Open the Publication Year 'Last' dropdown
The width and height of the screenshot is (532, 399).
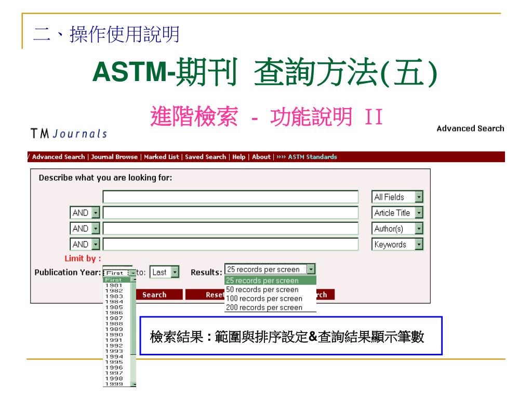(164, 272)
